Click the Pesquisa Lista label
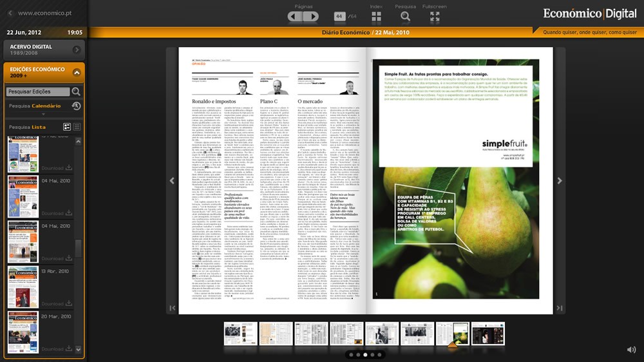The width and height of the screenshot is (644, 362). pyautogui.click(x=27, y=127)
